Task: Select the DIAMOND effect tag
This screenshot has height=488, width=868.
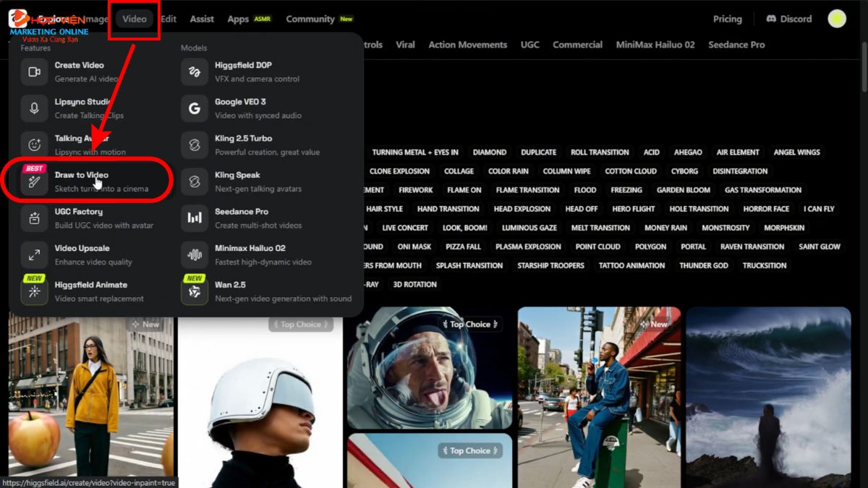Action: click(489, 153)
